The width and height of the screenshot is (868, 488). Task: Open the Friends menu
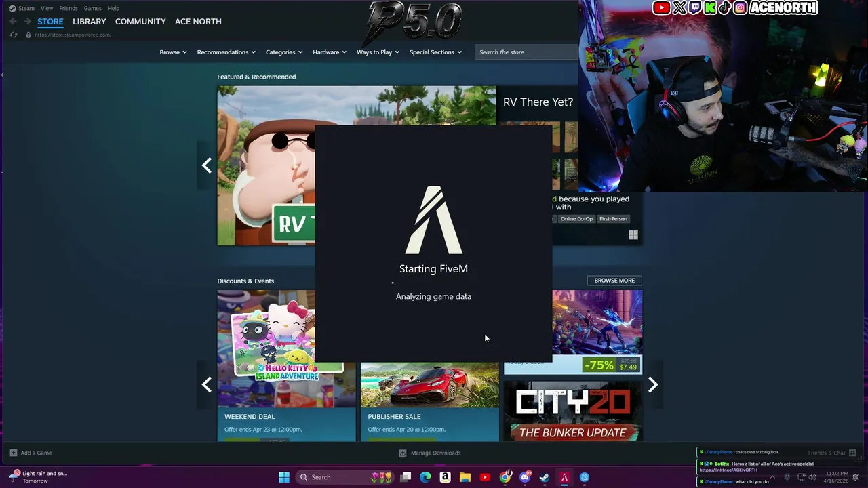click(x=68, y=8)
